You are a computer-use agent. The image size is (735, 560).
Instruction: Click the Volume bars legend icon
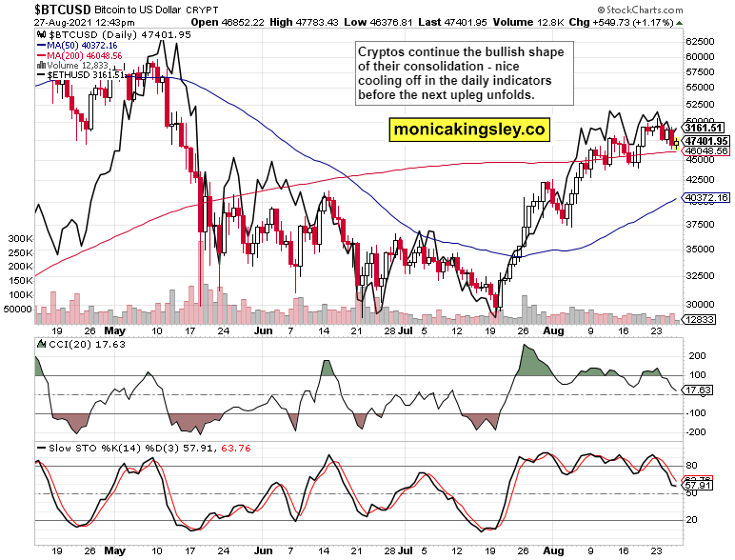pyautogui.click(x=40, y=66)
